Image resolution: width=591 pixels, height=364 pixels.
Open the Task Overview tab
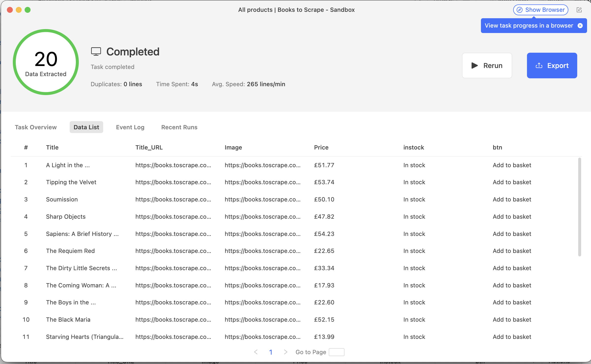[36, 127]
